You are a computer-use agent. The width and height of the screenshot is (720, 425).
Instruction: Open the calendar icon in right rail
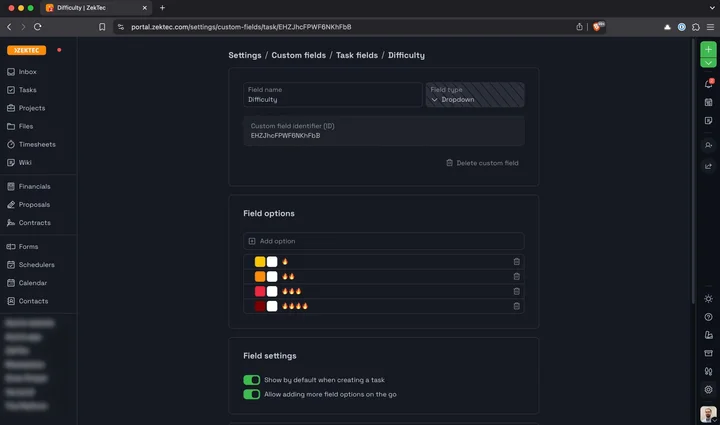click(709, 102)
